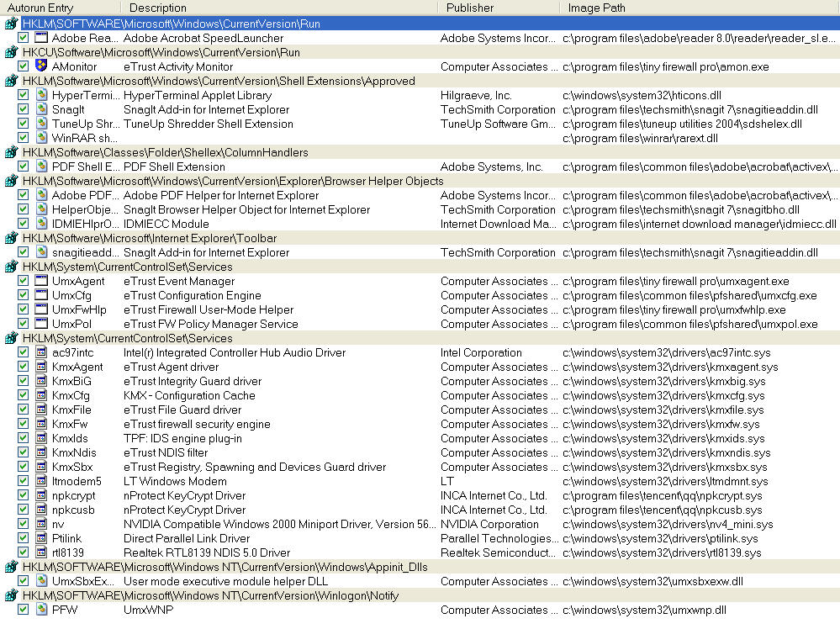Viewport: 840px width, 629px height.
Task: Disable the KmxAgent driver checkbox
Action: click(23, 366)
